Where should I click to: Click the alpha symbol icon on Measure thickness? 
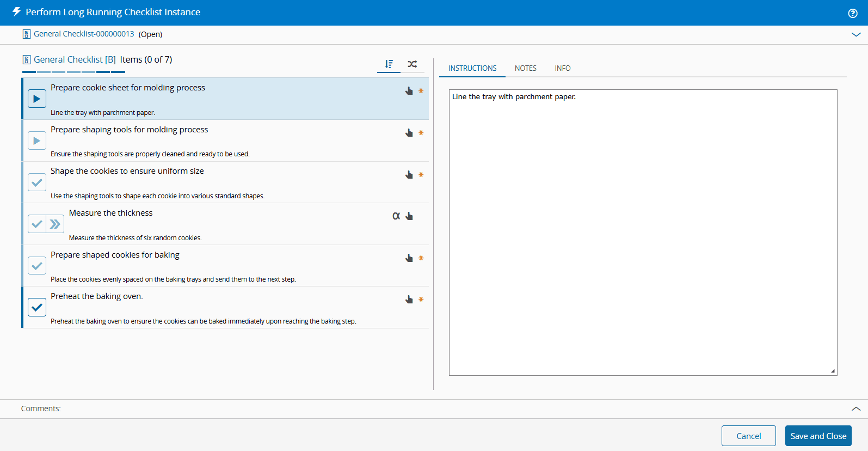click(396, 216)
